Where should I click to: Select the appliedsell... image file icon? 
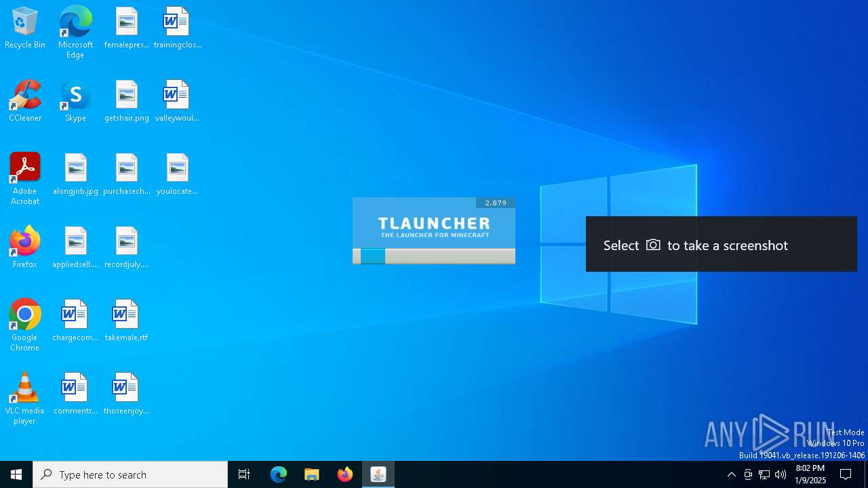75,248
